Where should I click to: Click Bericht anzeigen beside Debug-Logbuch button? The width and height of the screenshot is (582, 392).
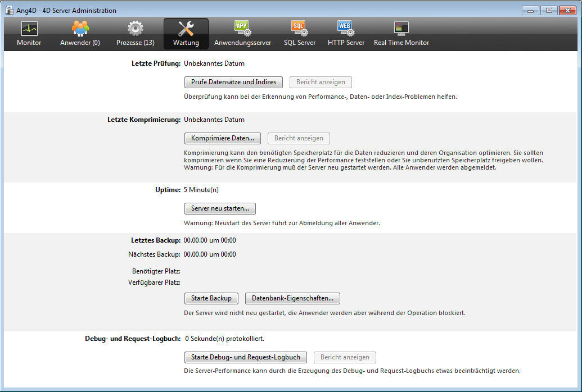point(345,357)
